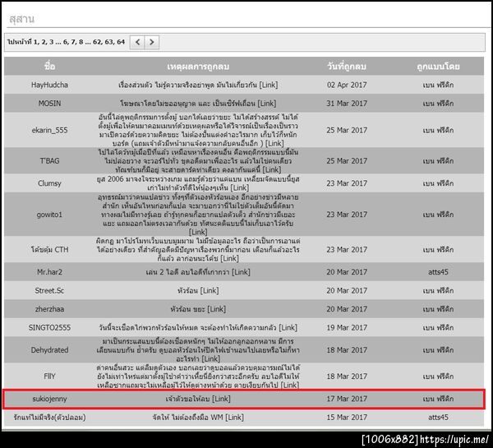Open the [Link] in Clumsy row

240,187
